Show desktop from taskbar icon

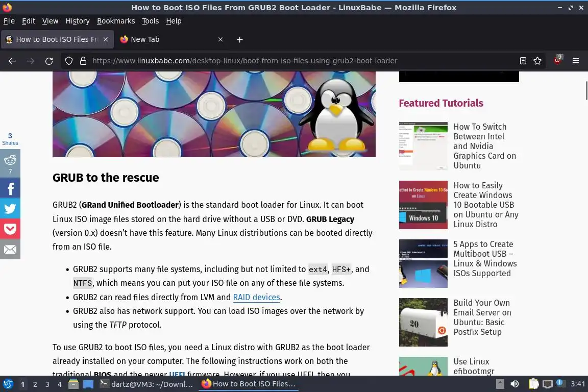[x=88, y=384]
